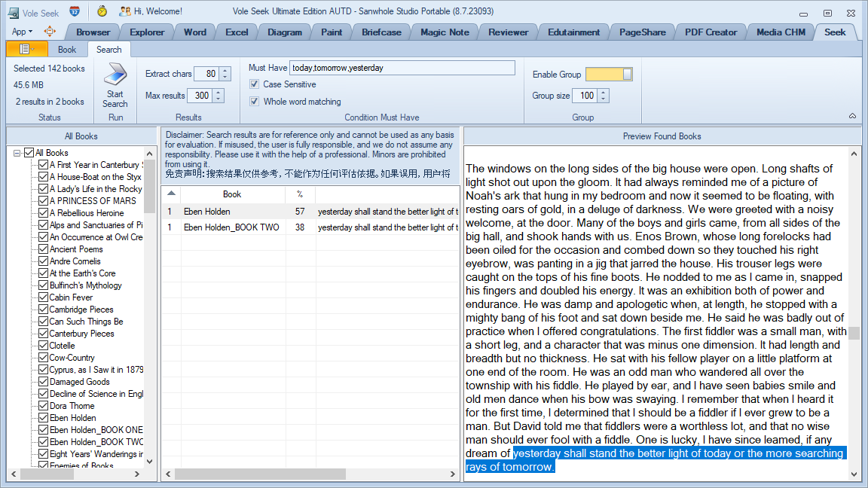This screenshot has width=868, height=488.
Task: Click the book tree vertical scrollbar thumb
Action: coord(149,186)
